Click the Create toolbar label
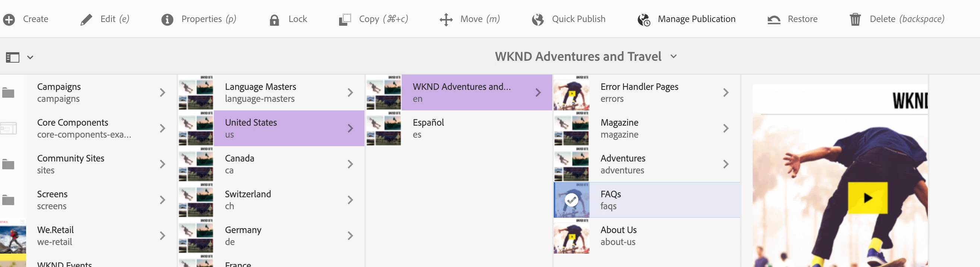 point(36,19)
